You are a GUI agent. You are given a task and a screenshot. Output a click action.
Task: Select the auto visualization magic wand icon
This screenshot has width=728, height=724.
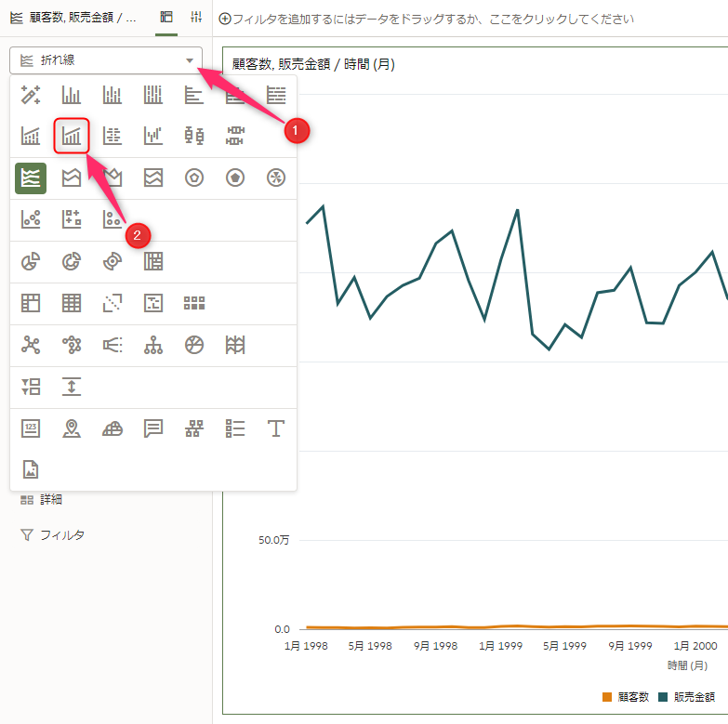coord(31,95)
